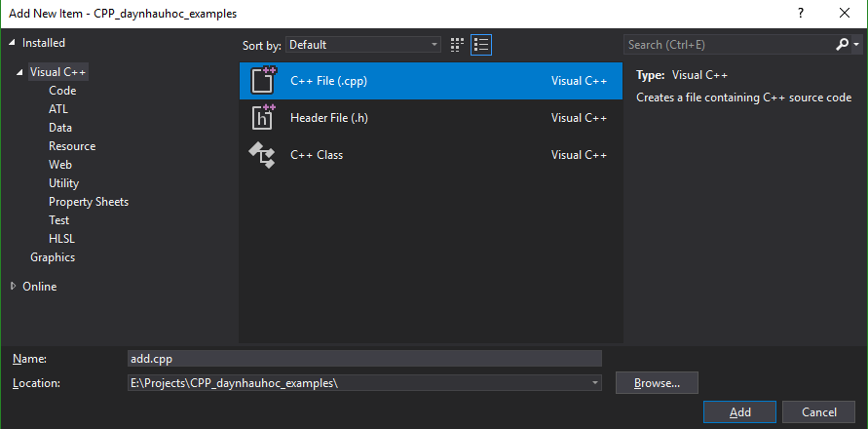Select the Visual C++ tree node

pos(58,72)
